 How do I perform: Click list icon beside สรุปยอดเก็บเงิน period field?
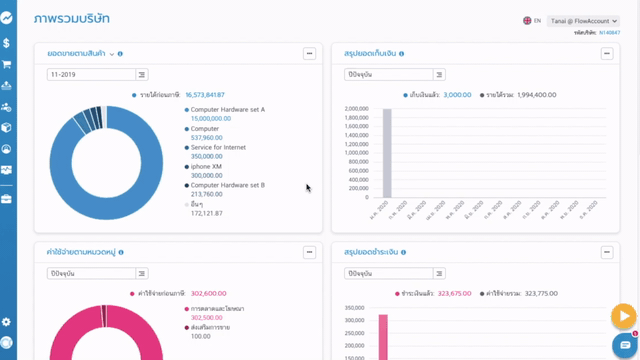tap(439, 75)
